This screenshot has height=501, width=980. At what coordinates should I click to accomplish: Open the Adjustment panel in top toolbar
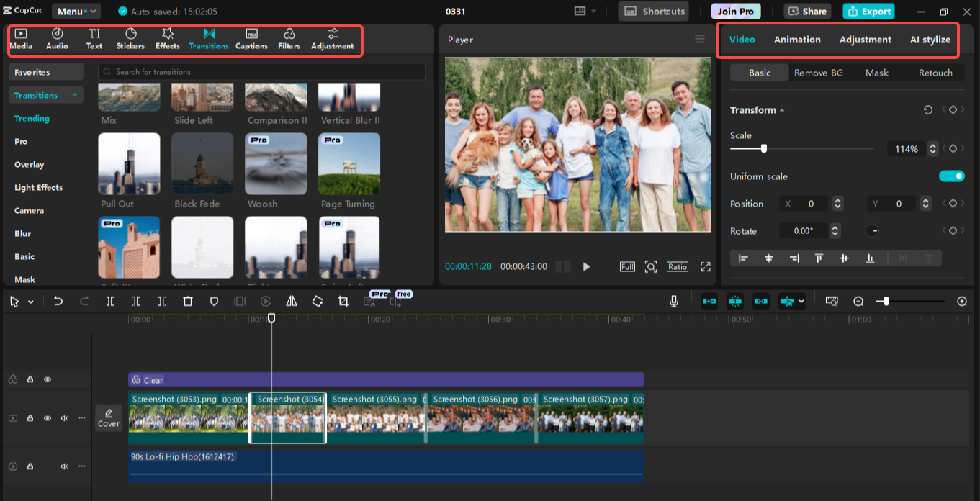(332, 39)
